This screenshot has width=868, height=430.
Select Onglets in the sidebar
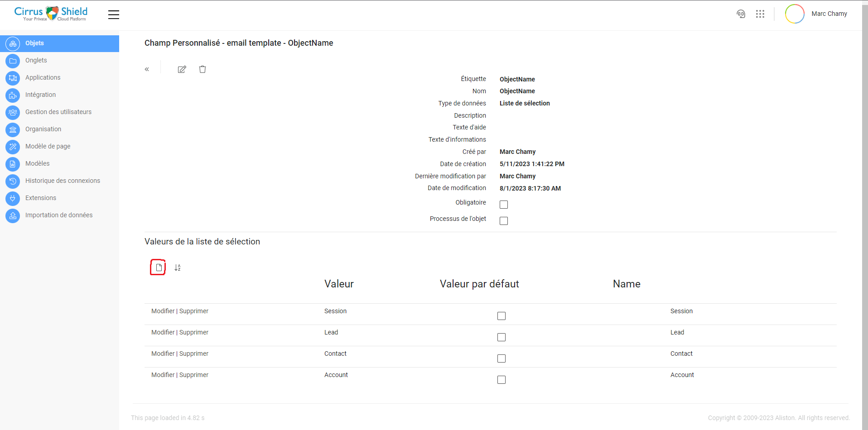(36, 60)
